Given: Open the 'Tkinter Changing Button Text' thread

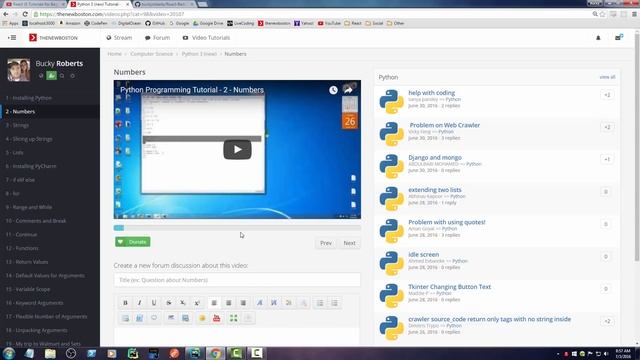Looking at the screenshot, I should pyautogui.click(x=449, y=287).
